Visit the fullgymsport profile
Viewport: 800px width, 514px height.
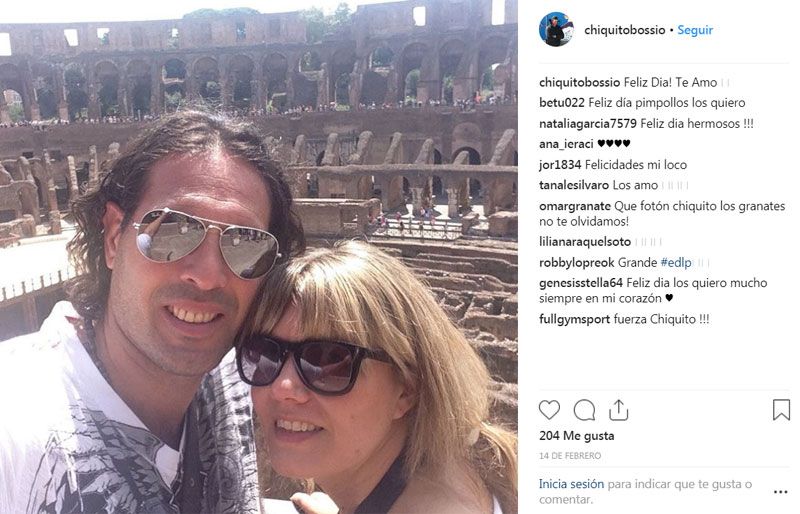tap(574, 320)
